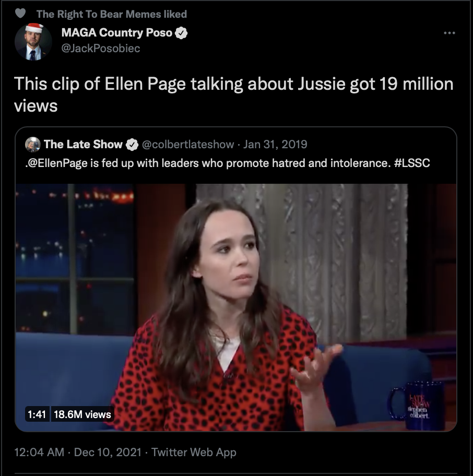This screenshot has height=476, width=473.
Task: Click the main tweet text about 19 million views
Action: pos(233,94)
